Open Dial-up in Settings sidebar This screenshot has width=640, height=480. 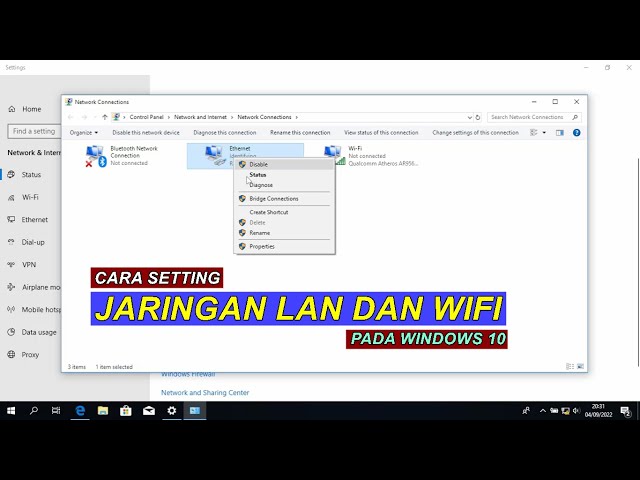pyautogui.click(x=33, y=242)
